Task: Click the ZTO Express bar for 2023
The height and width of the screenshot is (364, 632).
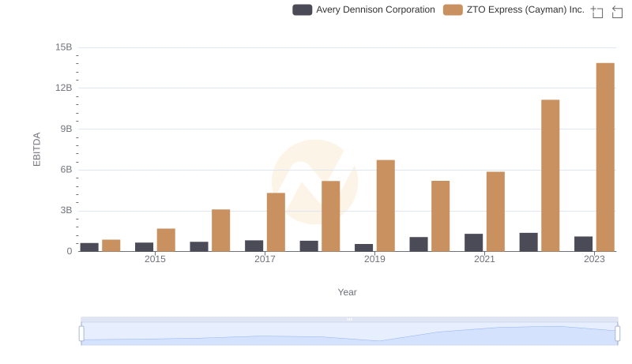Action: point(605,157)
